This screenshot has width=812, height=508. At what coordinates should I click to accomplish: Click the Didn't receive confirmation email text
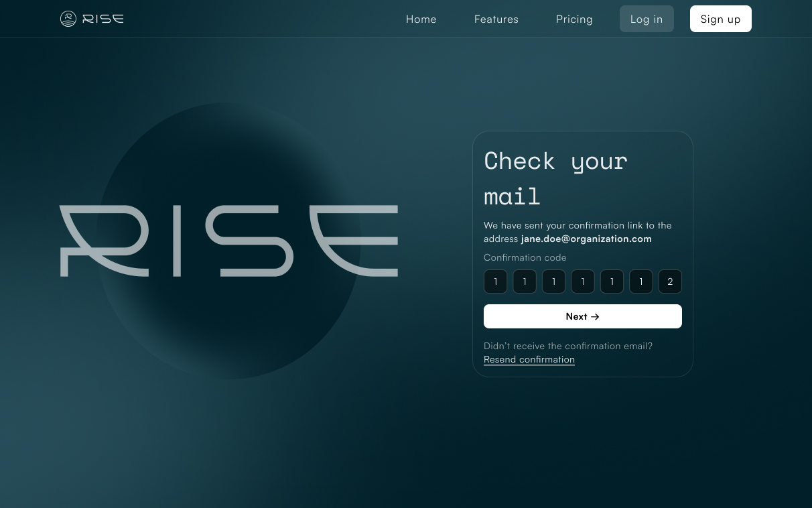click(x=567, y=346)
